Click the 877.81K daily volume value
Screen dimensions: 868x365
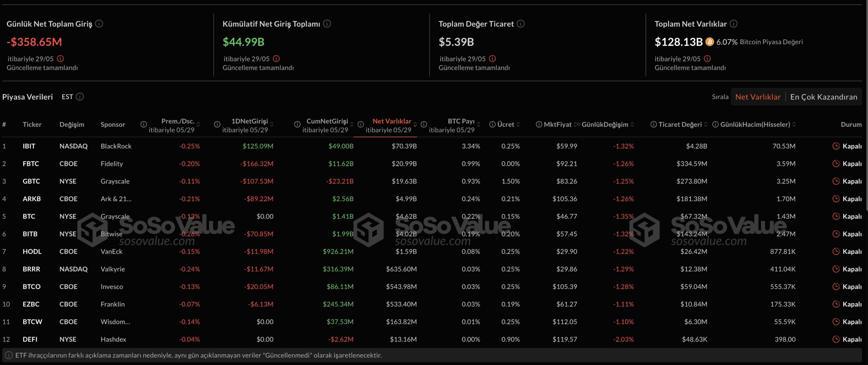click(x=783, y=251)
